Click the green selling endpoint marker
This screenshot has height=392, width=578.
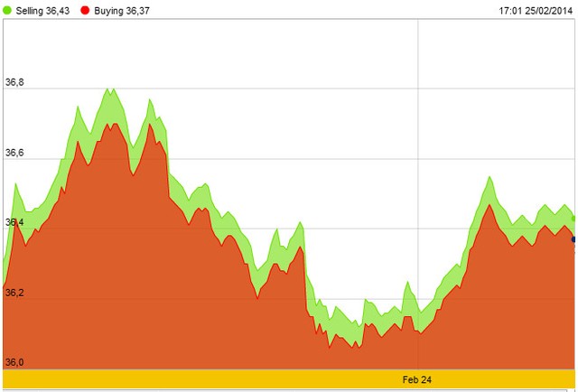click(574, 219)
